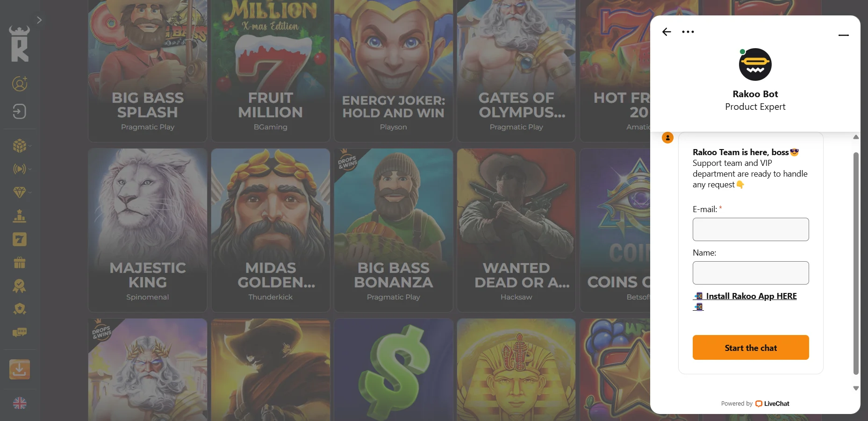Open the slots seven icon in sidebar
The height and width of the screenshot is (421, 868).
tap(19, 239)
